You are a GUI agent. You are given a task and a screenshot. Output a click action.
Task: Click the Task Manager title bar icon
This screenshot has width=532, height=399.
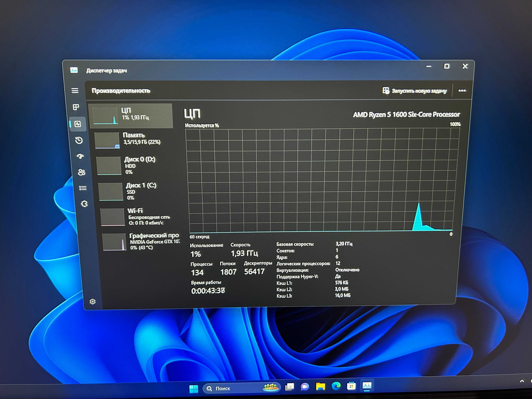(74, 70)
